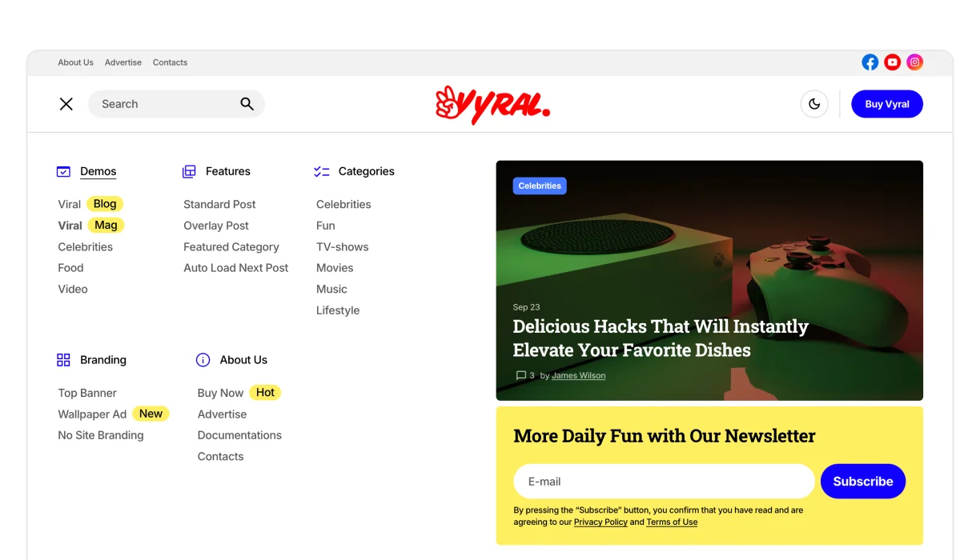Open the Documentations menu item
Screen dimensions: 980x560
tap(239, 435)
